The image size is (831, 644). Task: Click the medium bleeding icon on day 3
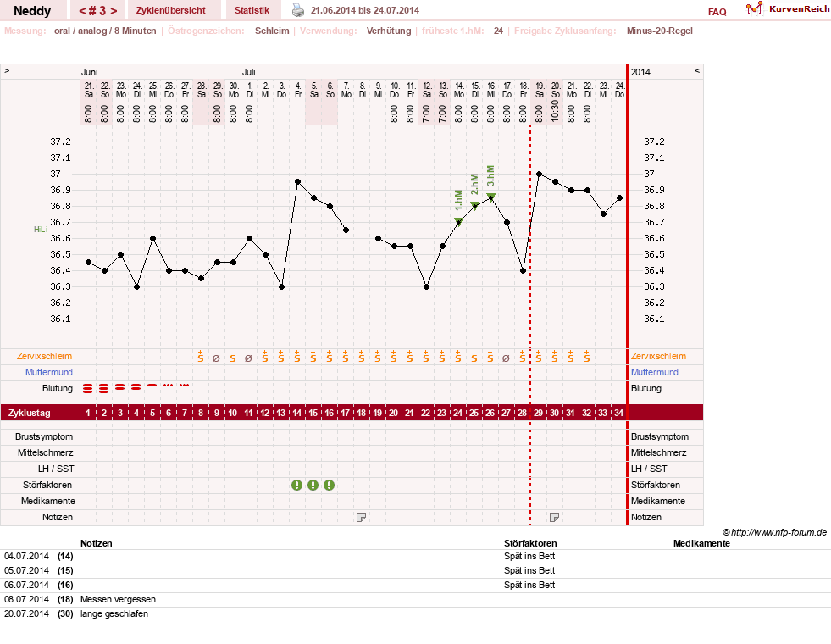tap(120, 387)
